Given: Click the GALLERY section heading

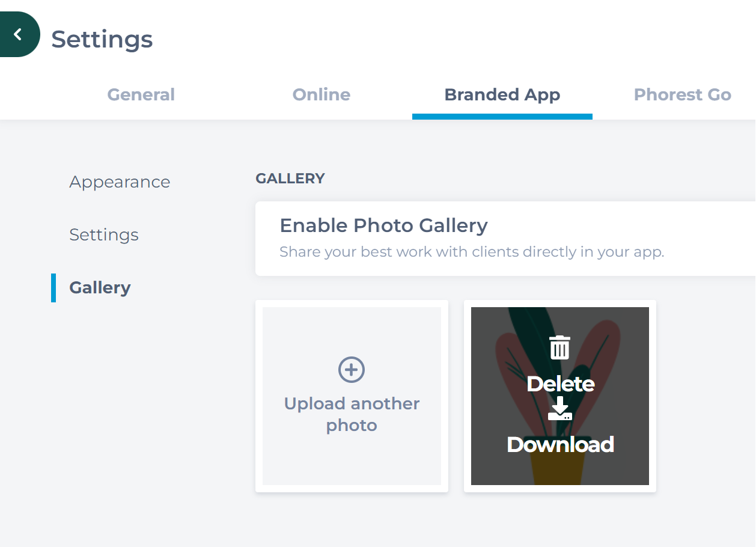Looking at the screenshot, I should point(290,179).
